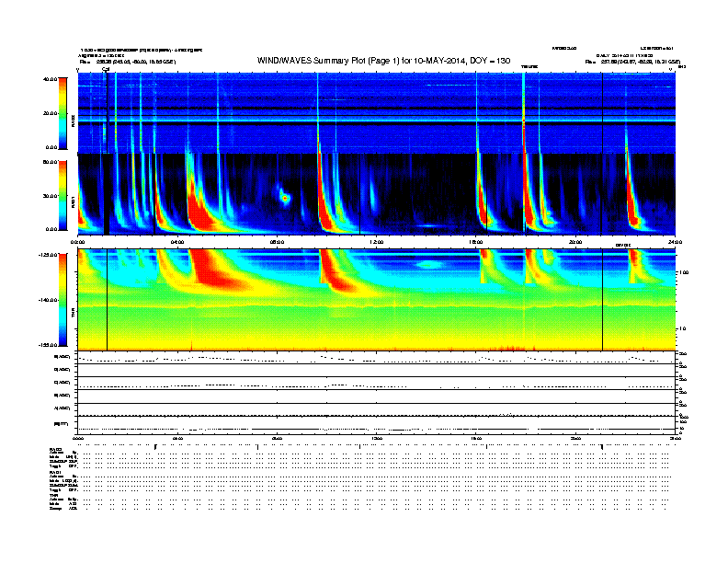Click 00:00 tick label under RAD1 spectrogram
728x563 pixels.
(x=77, y=242)
